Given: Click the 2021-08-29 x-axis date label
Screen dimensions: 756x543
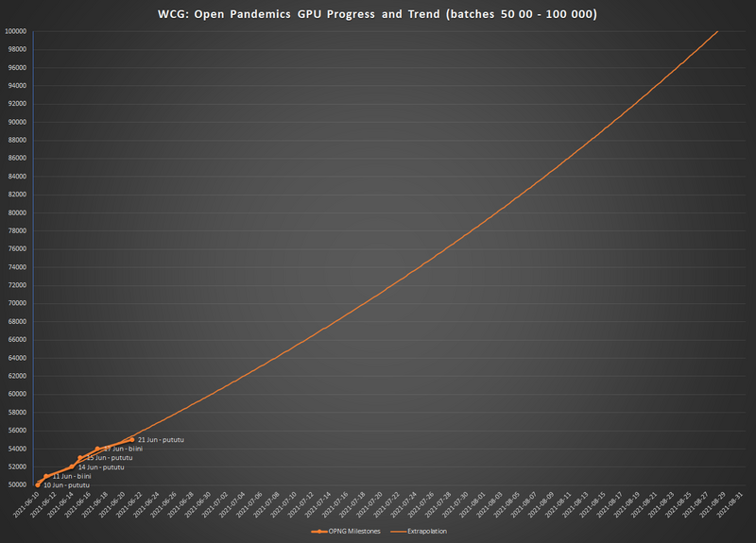Looking at the screenshot, I should point(713,505).
